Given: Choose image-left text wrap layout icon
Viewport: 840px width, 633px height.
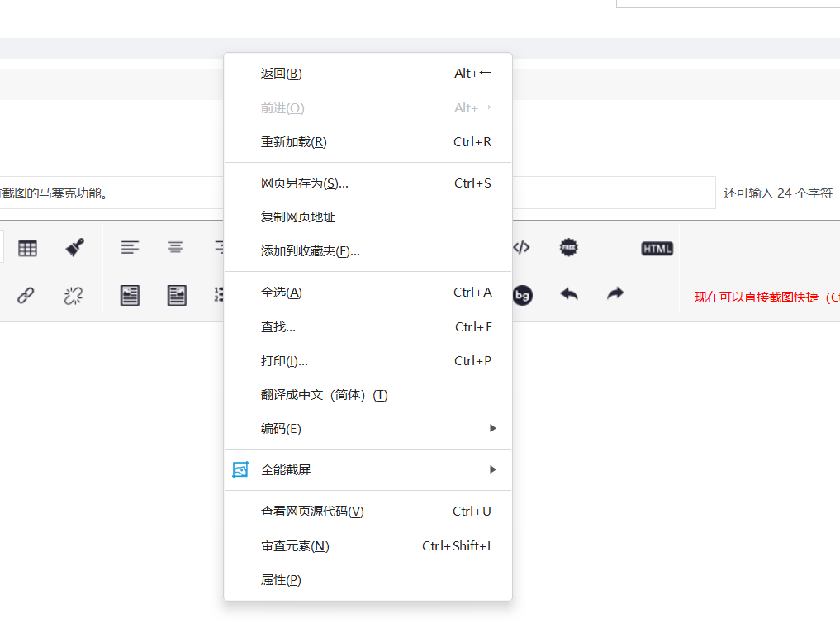Looking at the screenshot, I should click(130, 295).
